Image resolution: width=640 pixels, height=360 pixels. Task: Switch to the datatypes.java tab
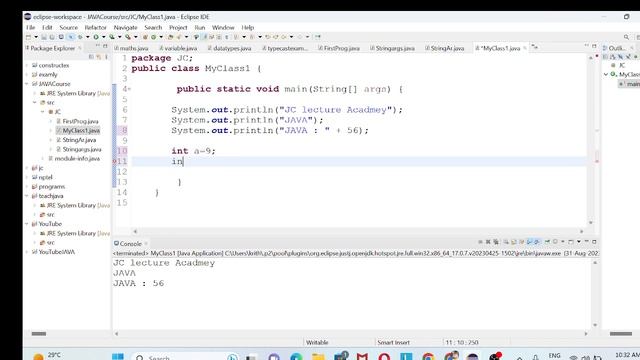(x=229, y=48)
